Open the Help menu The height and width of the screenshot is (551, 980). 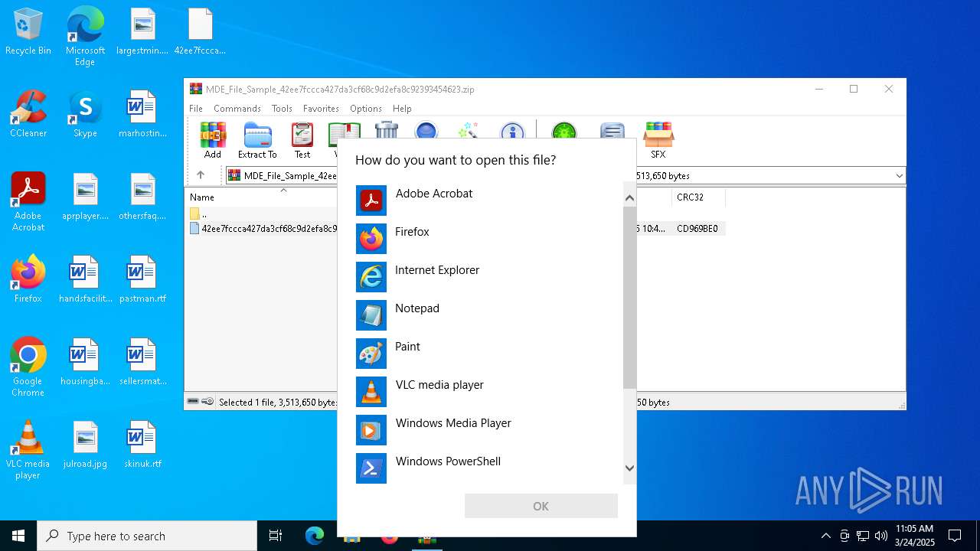click(402, 109)
